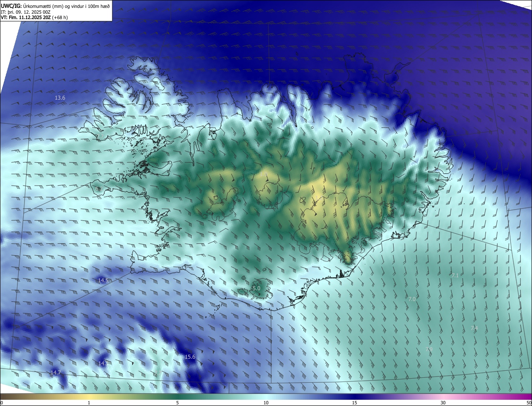This screenshot has height=406, width=532.
Task: Select the colorbar tick label 5
Action: click(177, 403)
